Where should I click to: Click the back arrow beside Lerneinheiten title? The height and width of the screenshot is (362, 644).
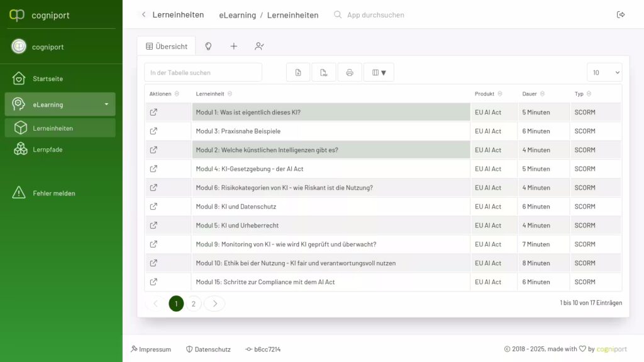coord(143,14)
